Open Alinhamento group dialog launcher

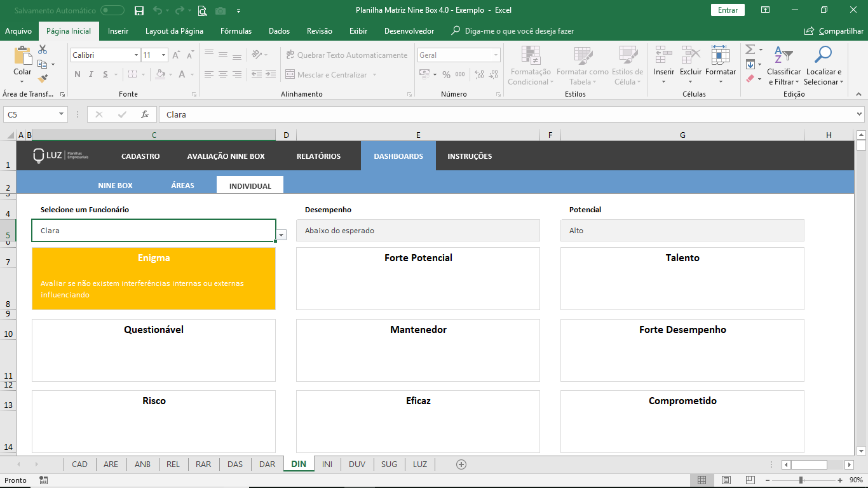[409, 94]
